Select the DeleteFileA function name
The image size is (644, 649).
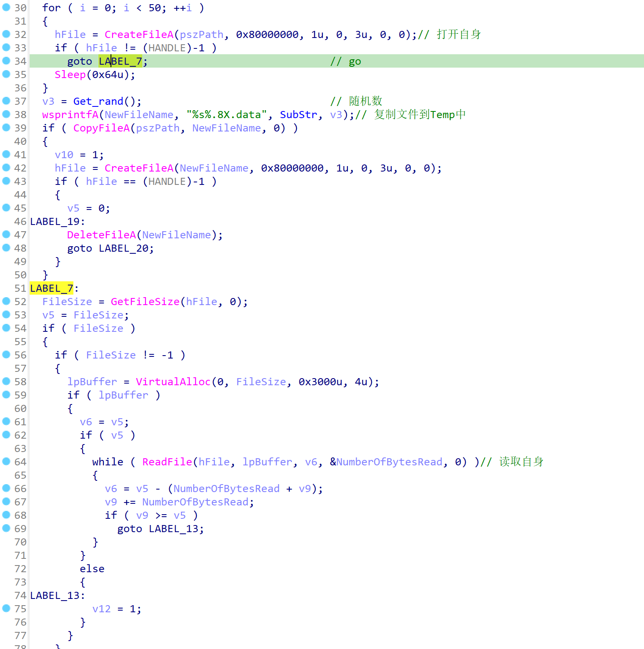[x=101, y=235]
